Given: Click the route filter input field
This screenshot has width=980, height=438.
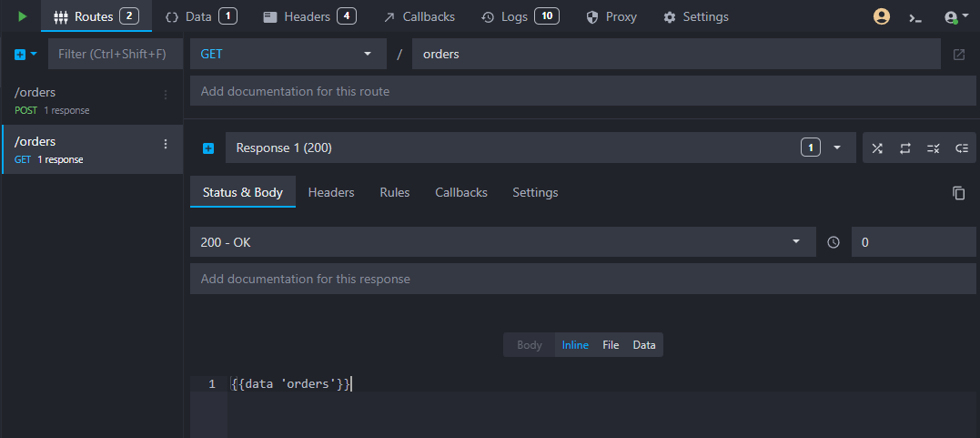Looking at the screenshot, I should coord(113,55).
